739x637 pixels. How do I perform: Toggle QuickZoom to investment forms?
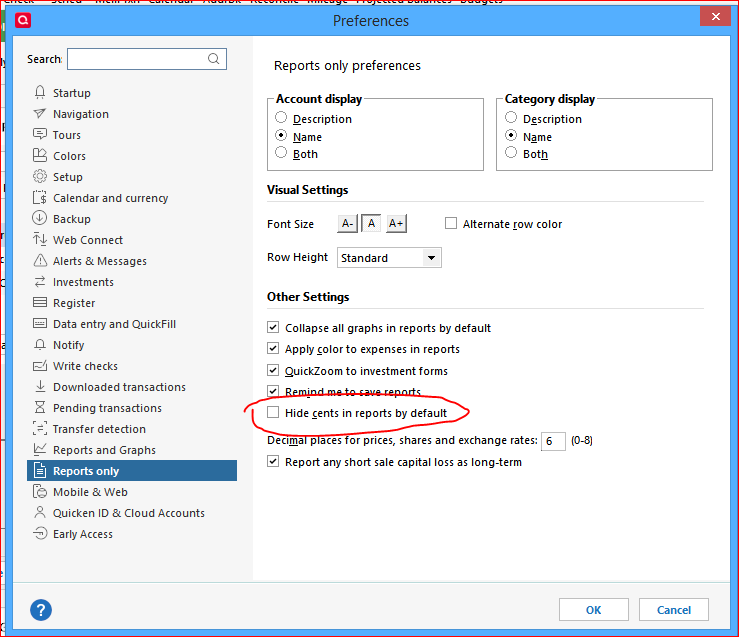[x=273, y=370]
